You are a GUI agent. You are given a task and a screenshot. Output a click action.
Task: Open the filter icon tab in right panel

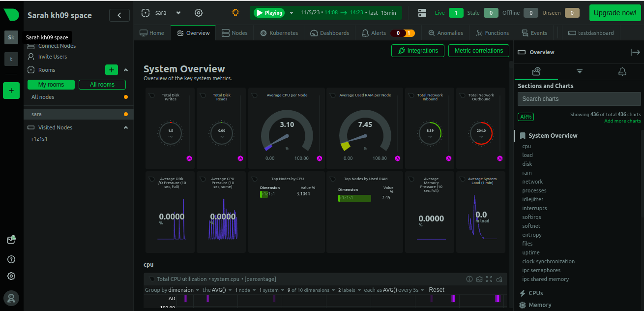[x=580, y=72]
